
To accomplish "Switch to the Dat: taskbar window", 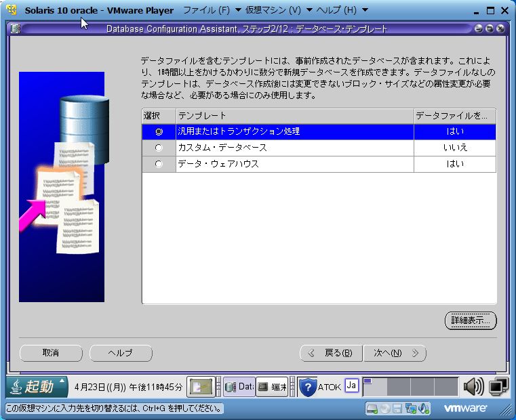I will (x=239, y=387).
